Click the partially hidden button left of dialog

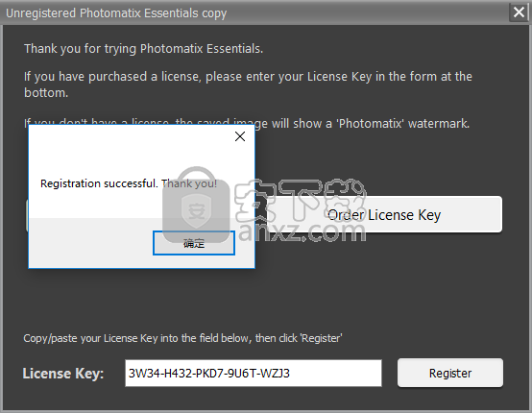[x=27, y=215]
